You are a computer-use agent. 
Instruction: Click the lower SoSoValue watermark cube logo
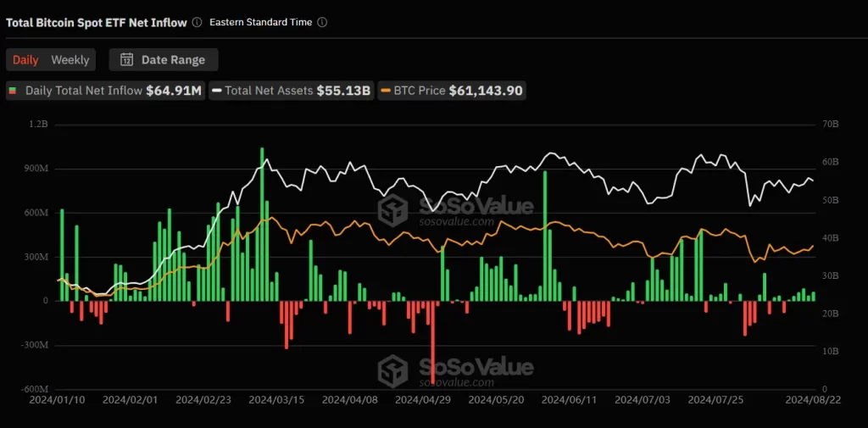(393, 370)
